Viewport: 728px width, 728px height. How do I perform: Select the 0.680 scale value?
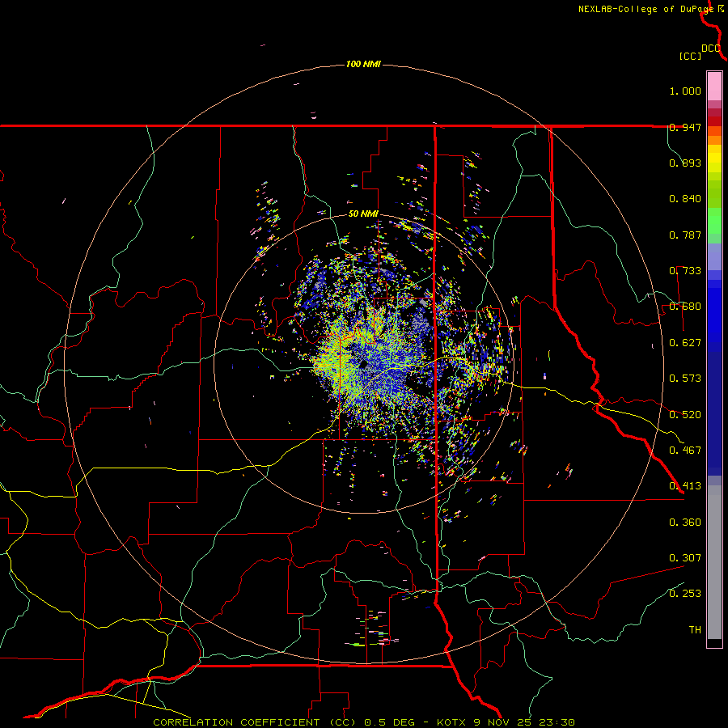(685, 307)
